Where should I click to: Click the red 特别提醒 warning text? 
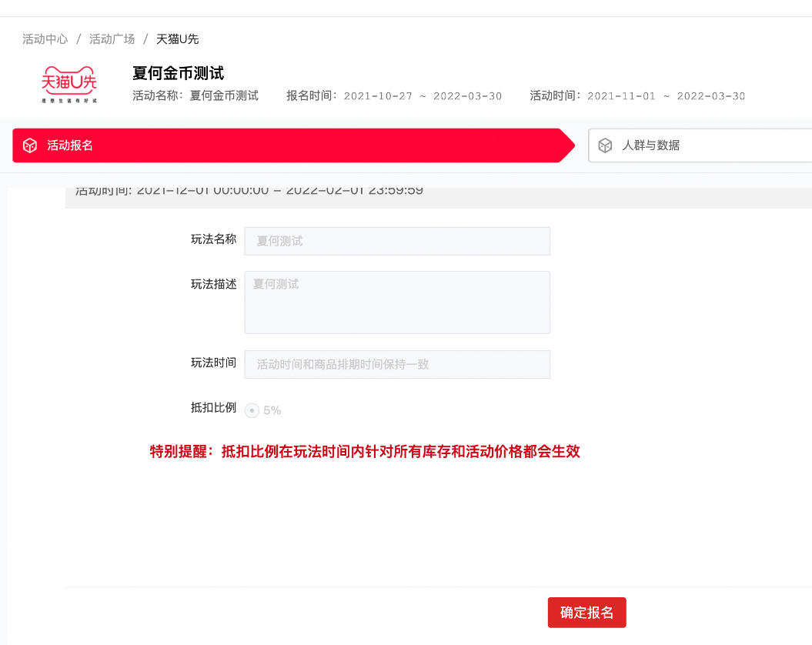point(366,452)
